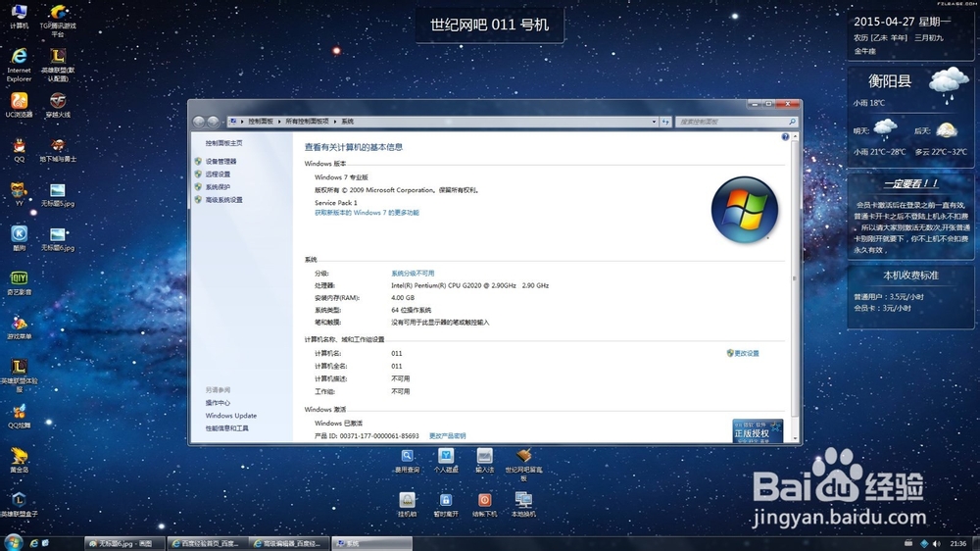Click 获取新版本的 Windows 7 的更多功能 link
This screenshot has width=980, height=551.
(x=367, y=213)
